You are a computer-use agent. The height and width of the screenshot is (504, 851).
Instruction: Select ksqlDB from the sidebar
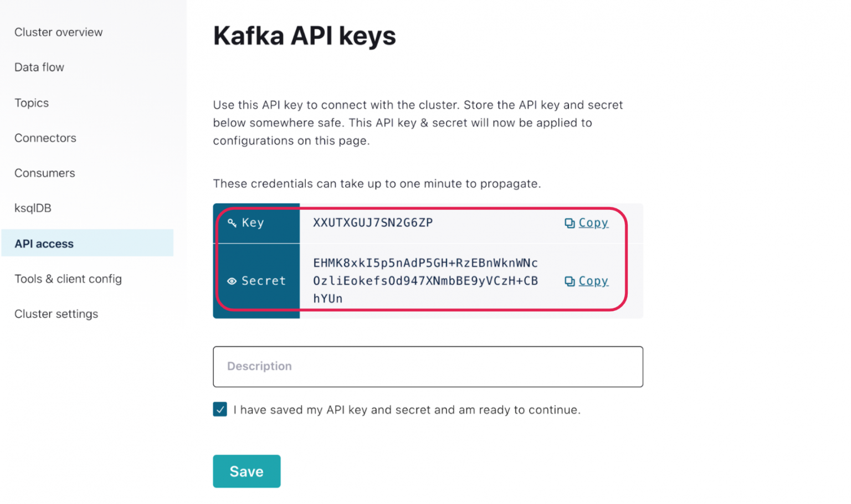(x=33, y=208)
